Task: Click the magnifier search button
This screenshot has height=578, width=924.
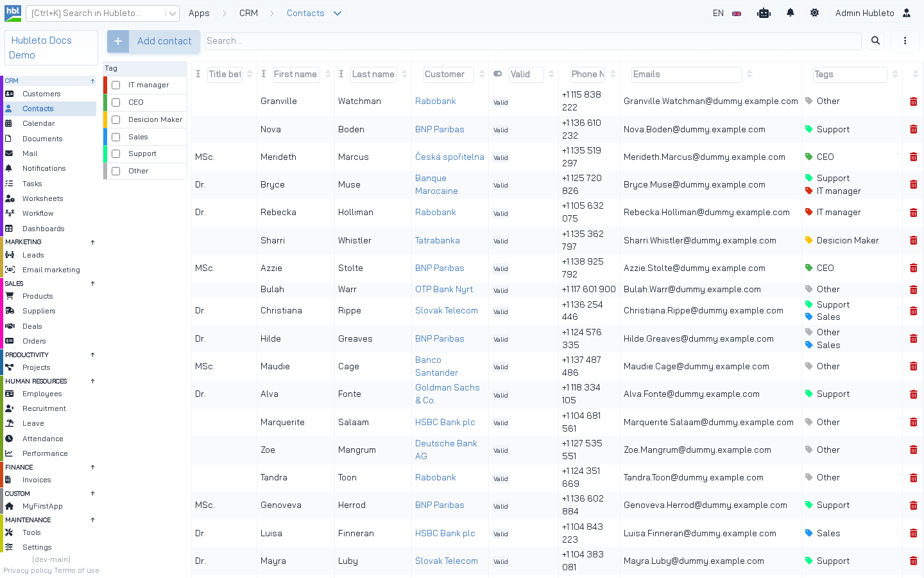Action: click(x=875, y=41)
